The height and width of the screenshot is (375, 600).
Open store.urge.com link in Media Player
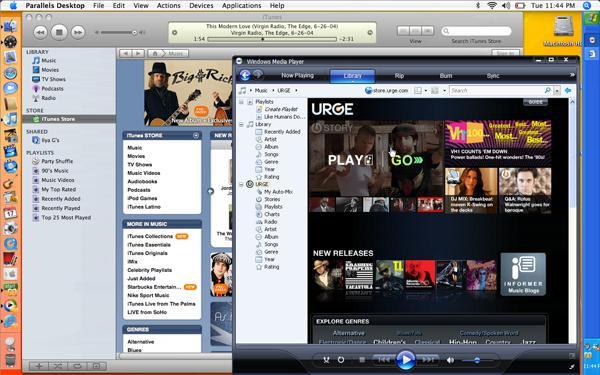386,91
